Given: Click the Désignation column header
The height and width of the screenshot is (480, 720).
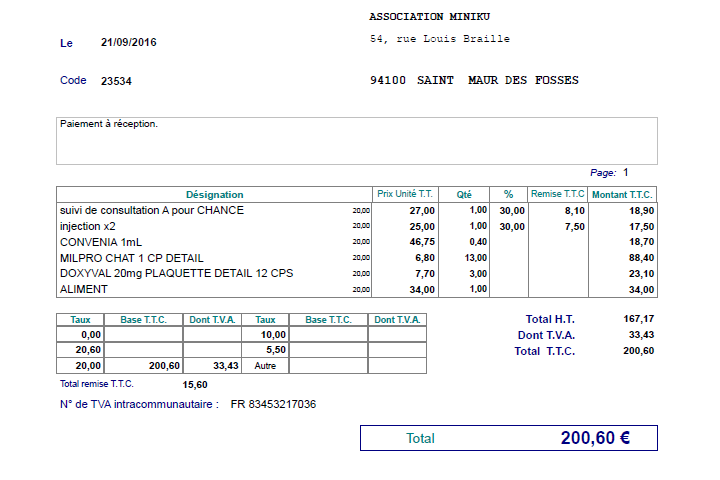Looking at the screenshot, I should click(214, 194).
